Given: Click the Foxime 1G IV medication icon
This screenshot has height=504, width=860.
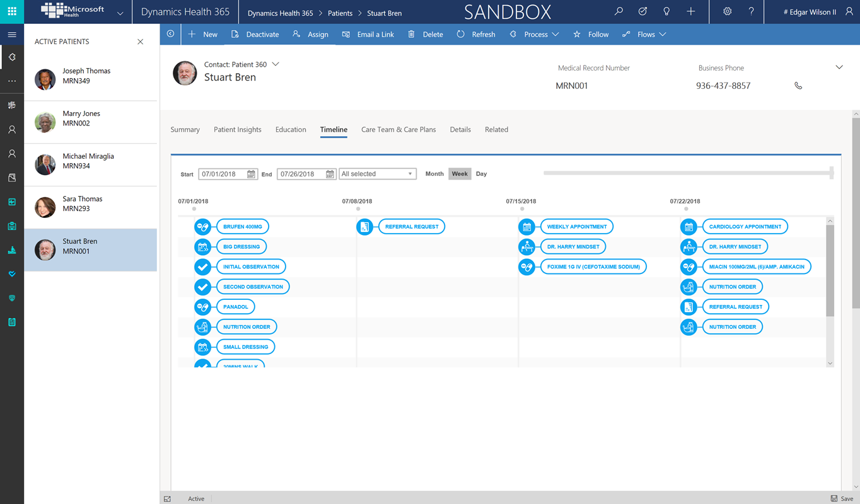Looking at the screenshot, I should (x=526, y=267).
